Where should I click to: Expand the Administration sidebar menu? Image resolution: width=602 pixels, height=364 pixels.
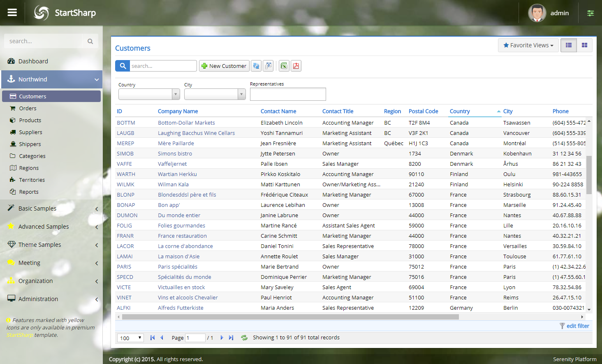[x=38, y=299]
